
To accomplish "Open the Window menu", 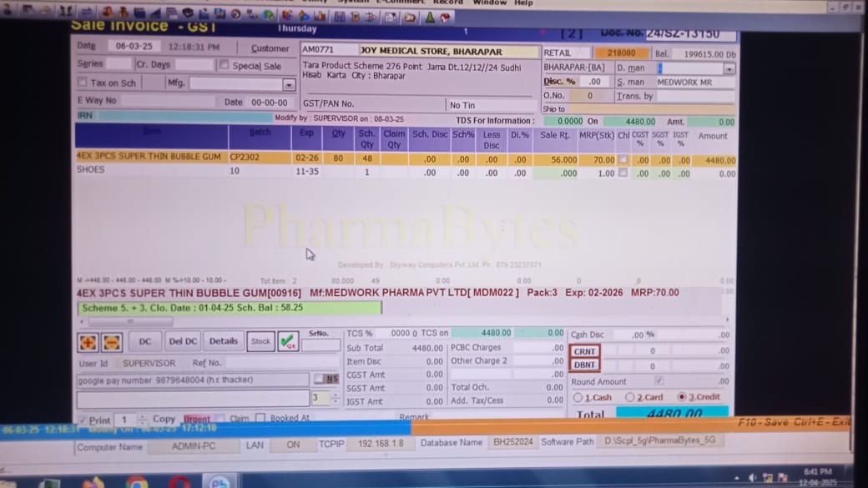I will pos(489,3).
